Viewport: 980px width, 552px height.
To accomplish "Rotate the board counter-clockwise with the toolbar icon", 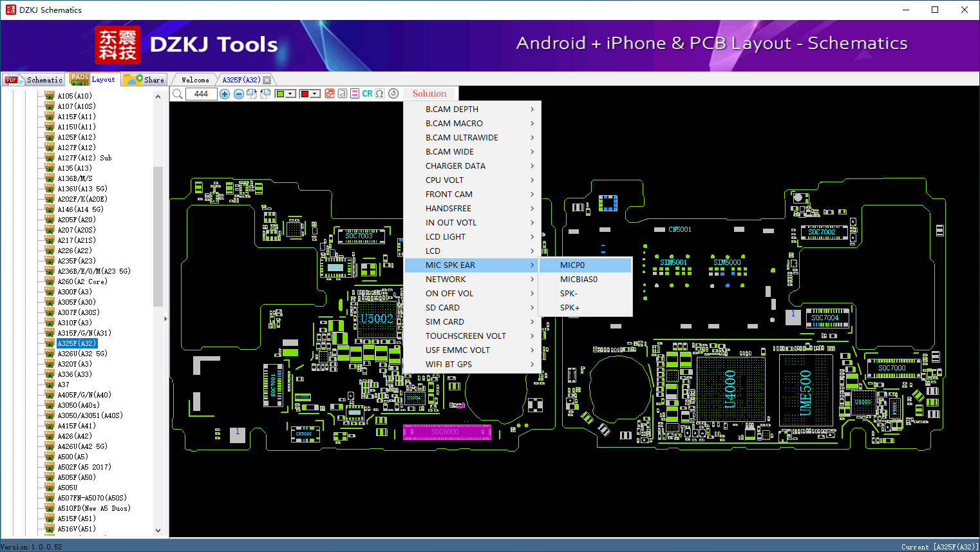I will pos(265,94).
